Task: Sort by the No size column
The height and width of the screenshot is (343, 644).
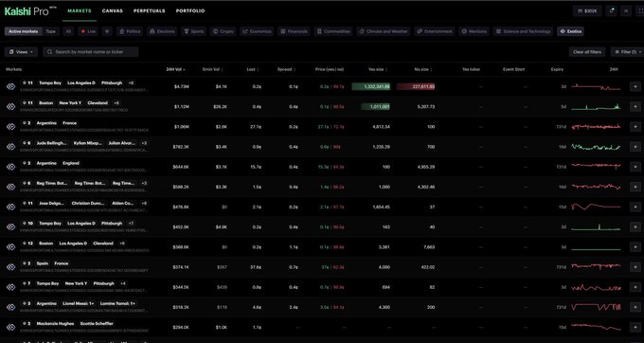Action: (423, 69)
